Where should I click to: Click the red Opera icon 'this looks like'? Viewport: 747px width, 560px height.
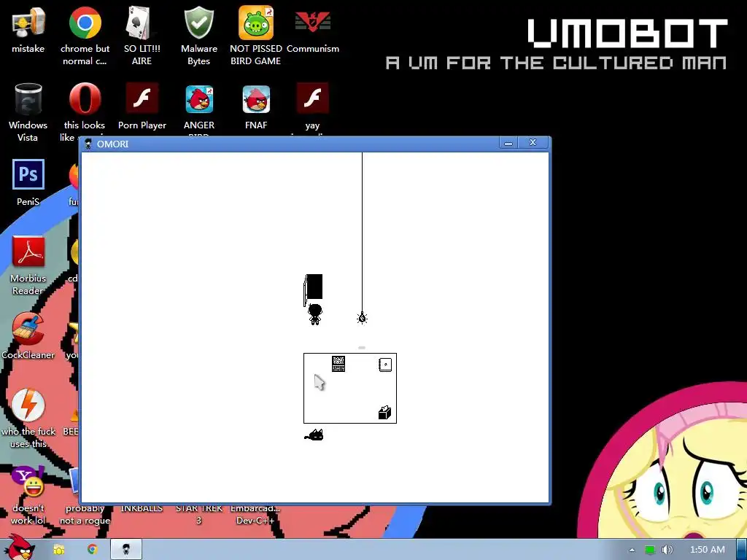click(x=85, y=99)
